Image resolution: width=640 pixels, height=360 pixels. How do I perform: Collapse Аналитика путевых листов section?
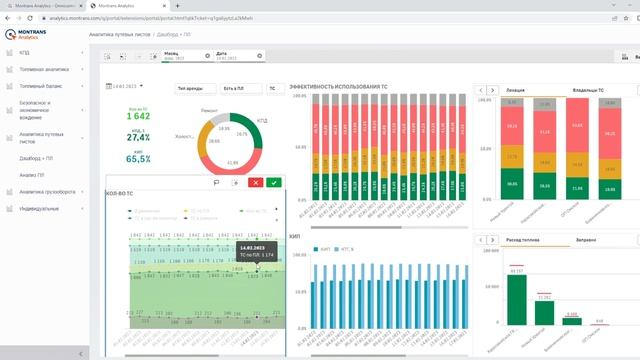click(x=82, y=138)
